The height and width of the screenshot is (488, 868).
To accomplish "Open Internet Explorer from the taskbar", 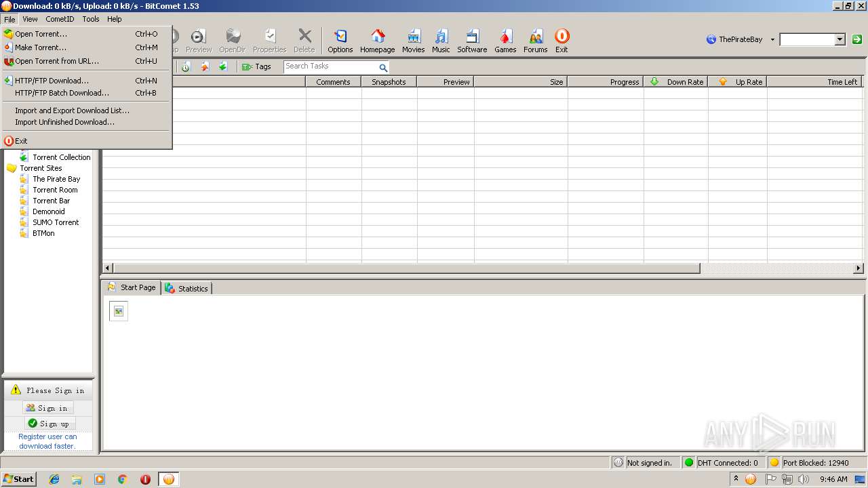I will pyautogui.click(x=54, y=479).
